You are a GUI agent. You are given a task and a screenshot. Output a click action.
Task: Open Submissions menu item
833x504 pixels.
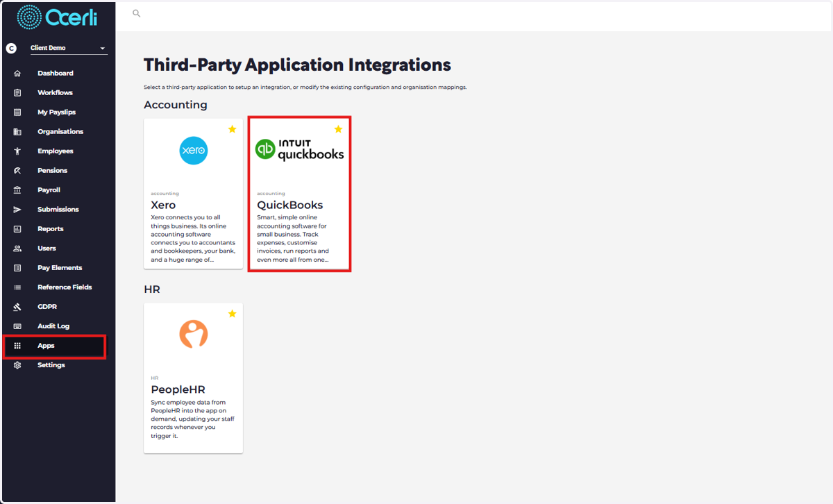[x=58, y=210]
